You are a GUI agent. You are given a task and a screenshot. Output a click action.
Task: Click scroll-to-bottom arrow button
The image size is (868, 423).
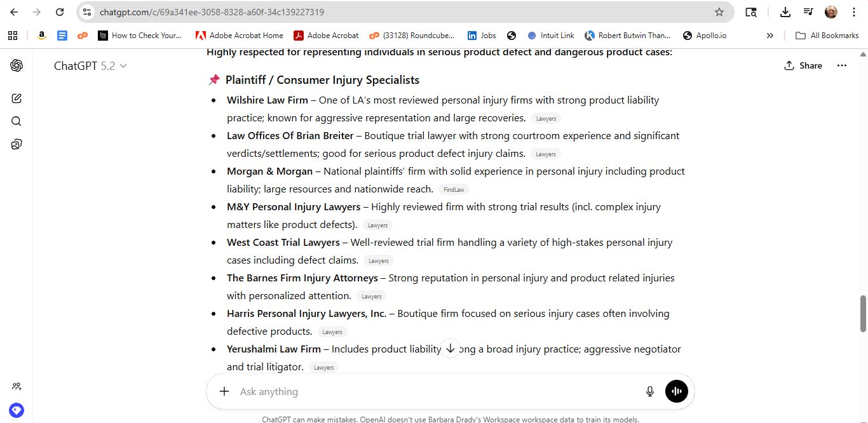[450, 348]
